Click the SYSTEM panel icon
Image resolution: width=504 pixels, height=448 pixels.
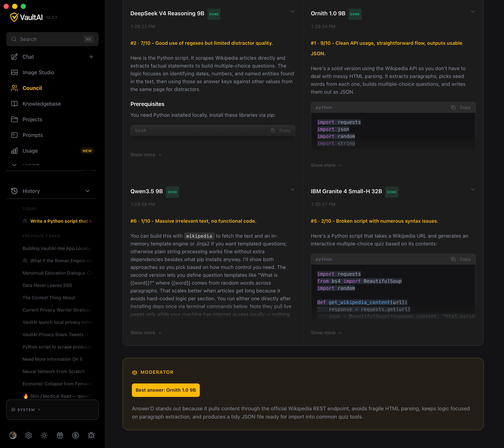pyautogui.click(x=13, y=410)
